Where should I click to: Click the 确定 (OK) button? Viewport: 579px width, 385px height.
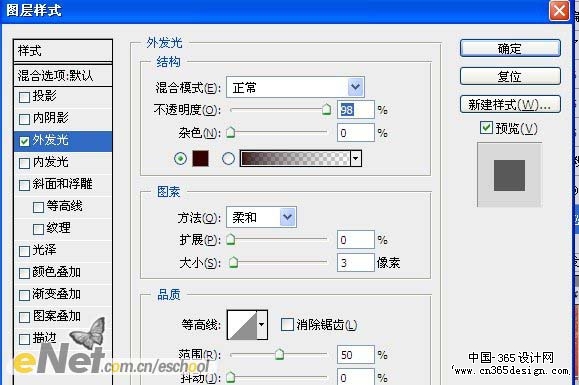tap(510, 48)
